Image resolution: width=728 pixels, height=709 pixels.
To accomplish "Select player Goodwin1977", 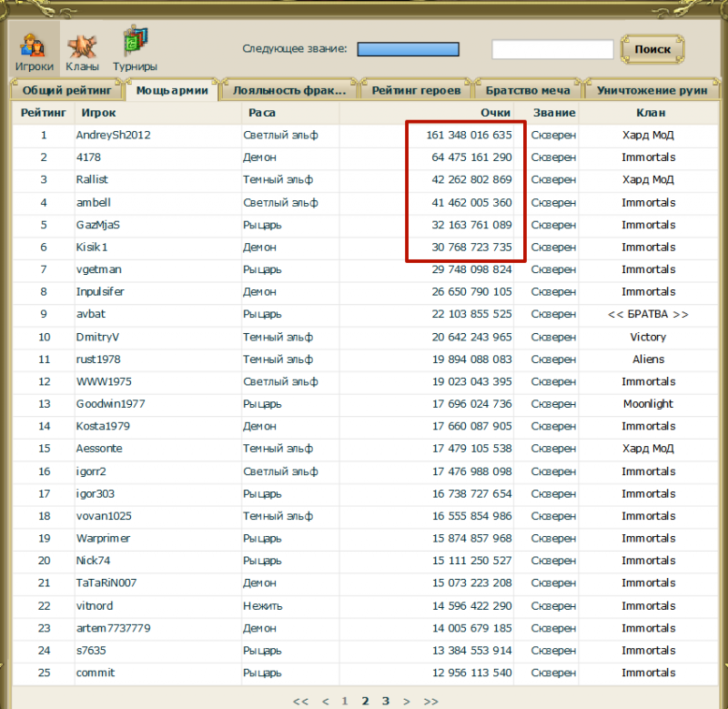I will coord(110,404).
